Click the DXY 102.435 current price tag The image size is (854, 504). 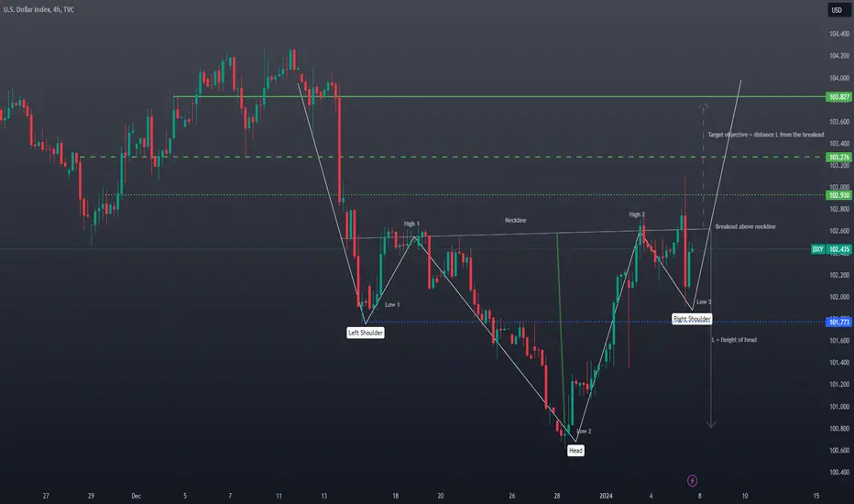830,249
